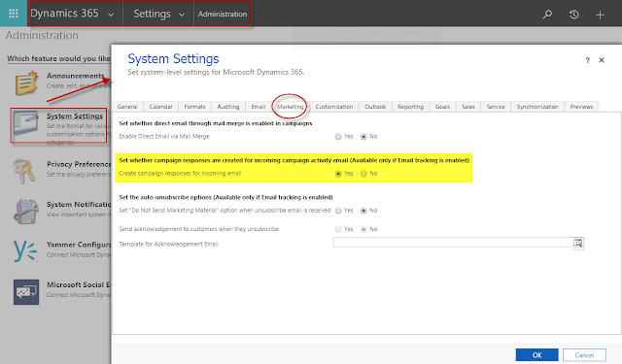Open the Synchronization tab
Viewport: 622px width, 364px height.
pos(537,107)
